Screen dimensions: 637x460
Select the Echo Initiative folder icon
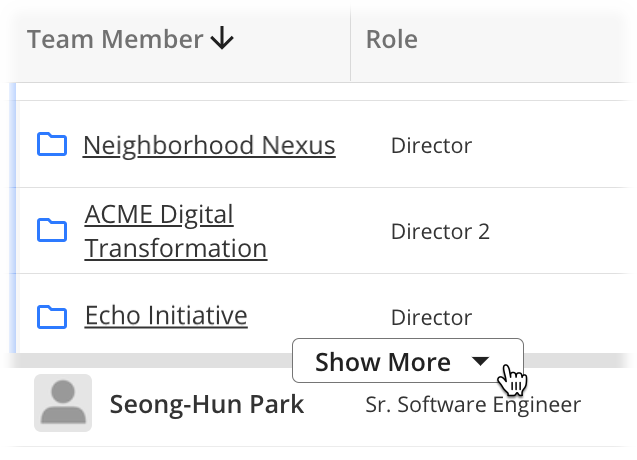tap(51, 317)
